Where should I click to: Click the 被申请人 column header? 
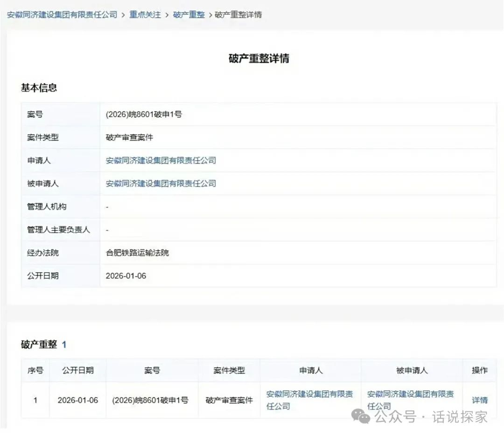pos(412,370)
